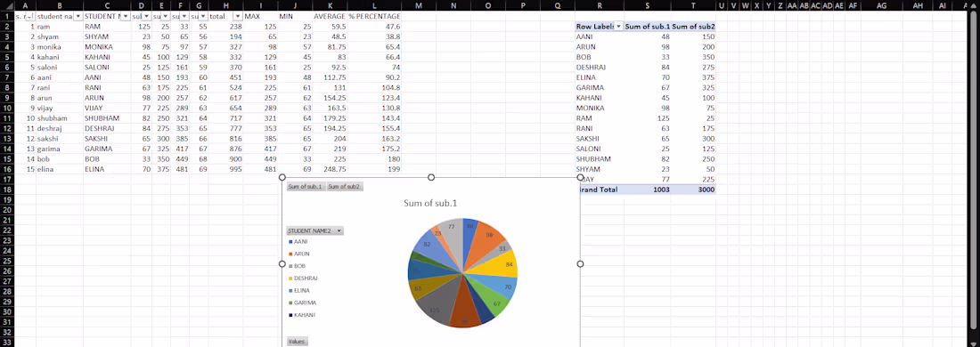Select the pivot row label DESHRAJ
The image size is (980, 347).
[x=600, y=67]
